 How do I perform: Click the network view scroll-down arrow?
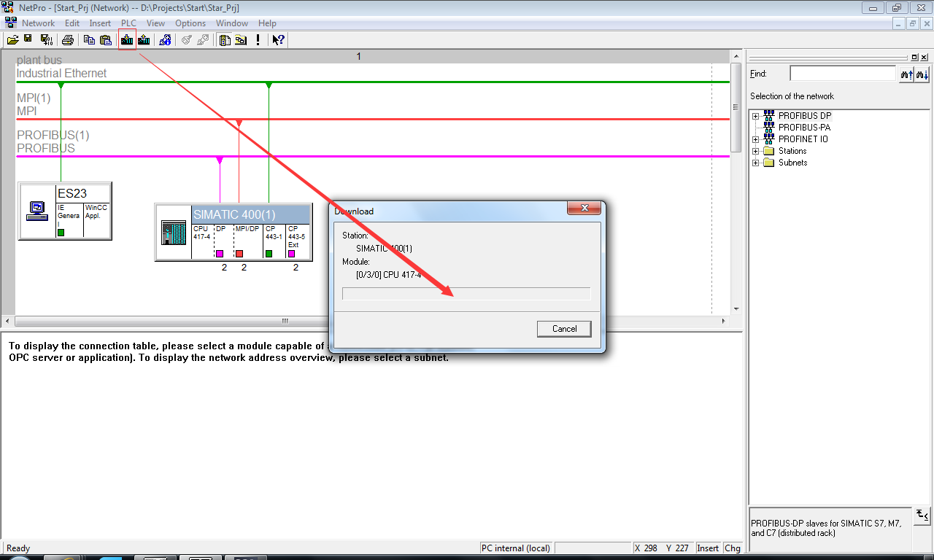(x=736, y=309)
